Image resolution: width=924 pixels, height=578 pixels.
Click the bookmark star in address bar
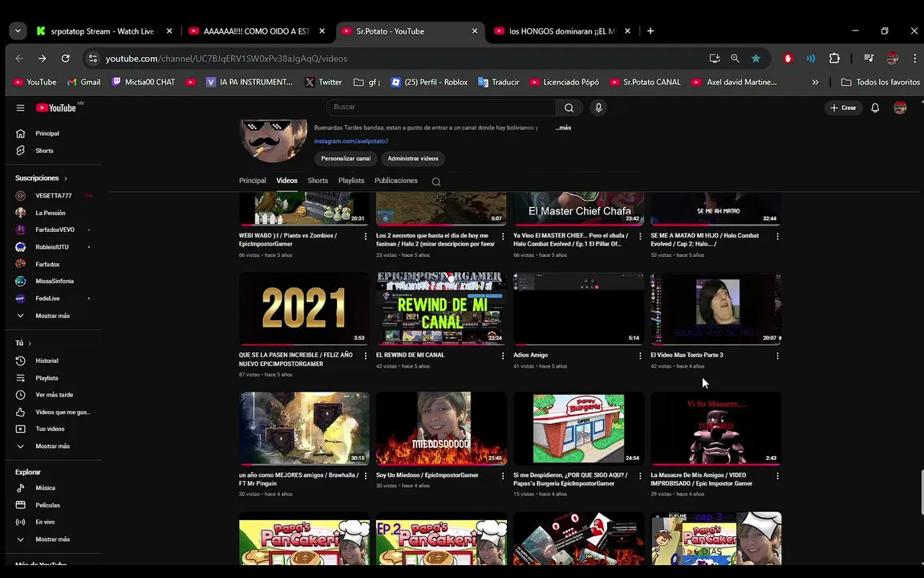coord(756,59)
